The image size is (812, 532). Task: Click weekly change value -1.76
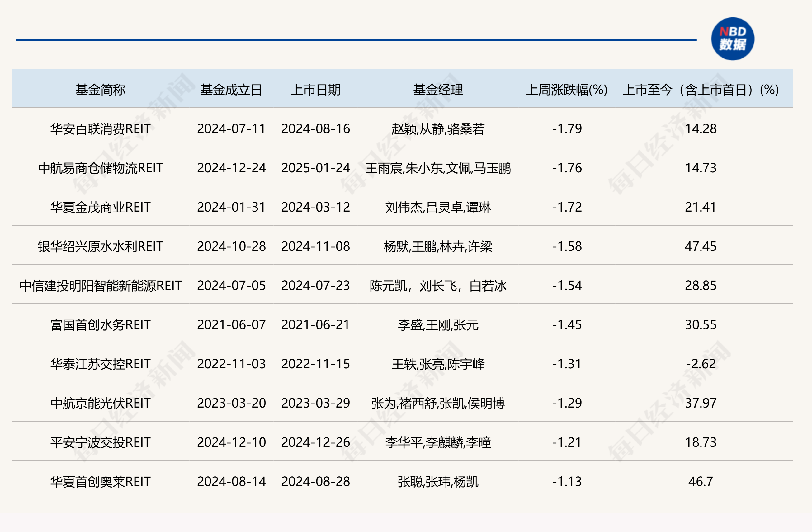[567, 168]
